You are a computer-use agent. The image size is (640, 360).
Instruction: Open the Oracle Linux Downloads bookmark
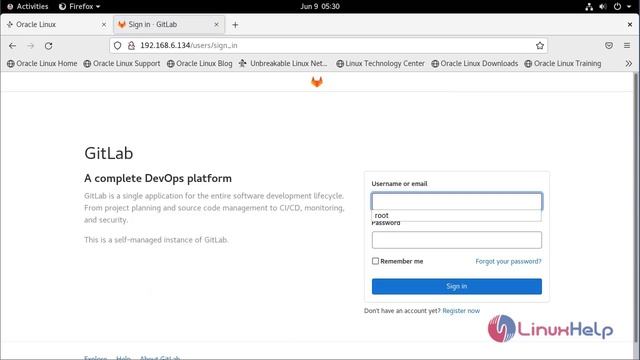coord(475,64)
